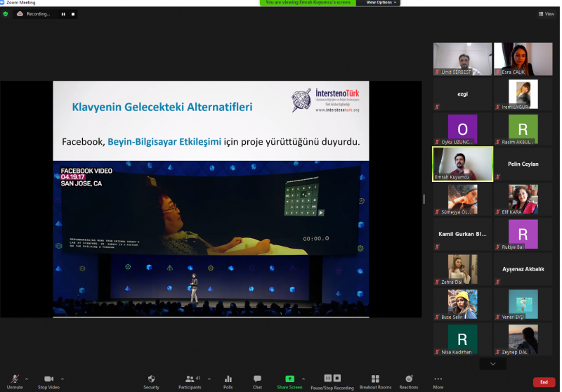The image size is (562, 392).
Task: Click the 'Recording...' status label
Action: (x=39, y=14)
